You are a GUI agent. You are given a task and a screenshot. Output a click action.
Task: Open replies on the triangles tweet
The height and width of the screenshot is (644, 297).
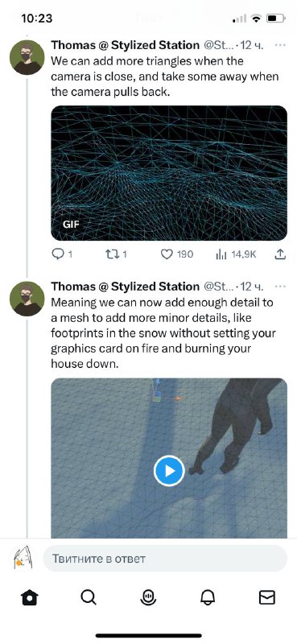[62, 254]
